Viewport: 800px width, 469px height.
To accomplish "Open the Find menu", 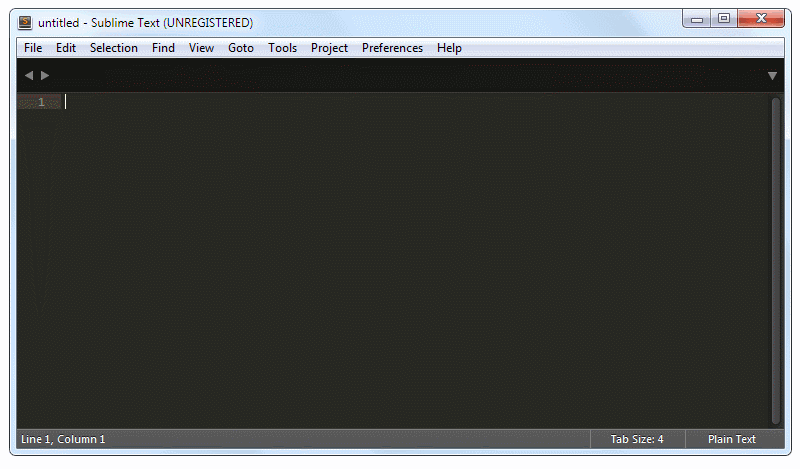I will (x=163, y=48).
